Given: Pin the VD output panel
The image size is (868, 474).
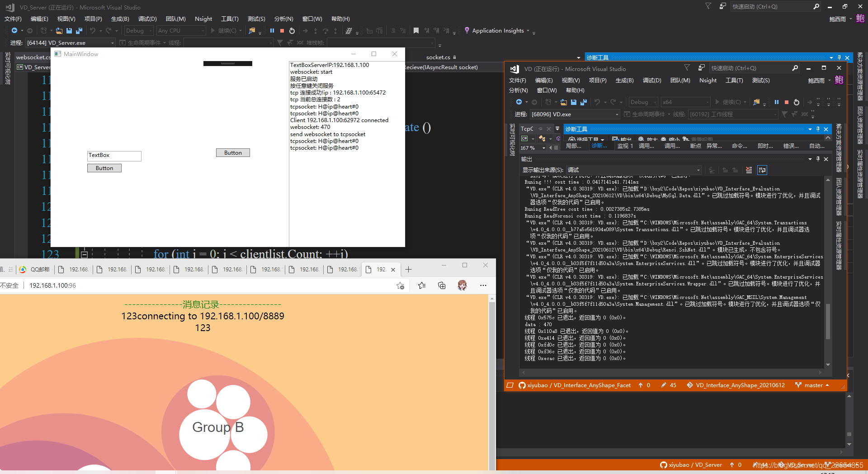Looking at the screenshot, I should click(x=818, y=159).
